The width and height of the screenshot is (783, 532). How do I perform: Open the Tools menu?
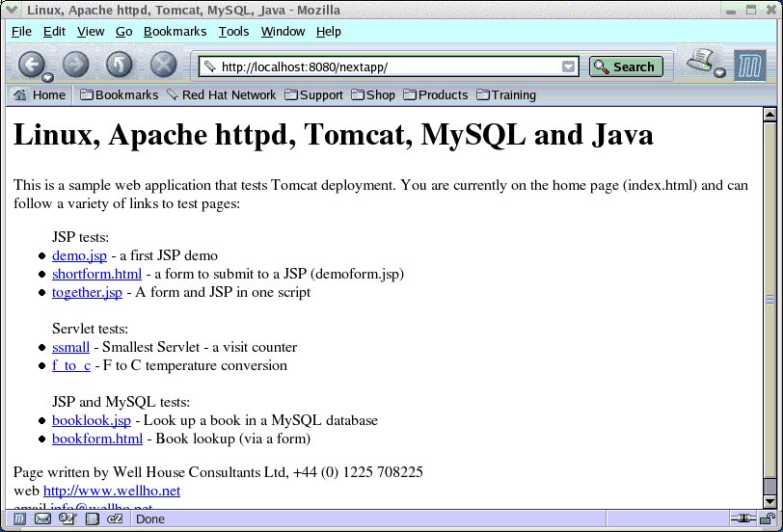click(x=233, y=32)
